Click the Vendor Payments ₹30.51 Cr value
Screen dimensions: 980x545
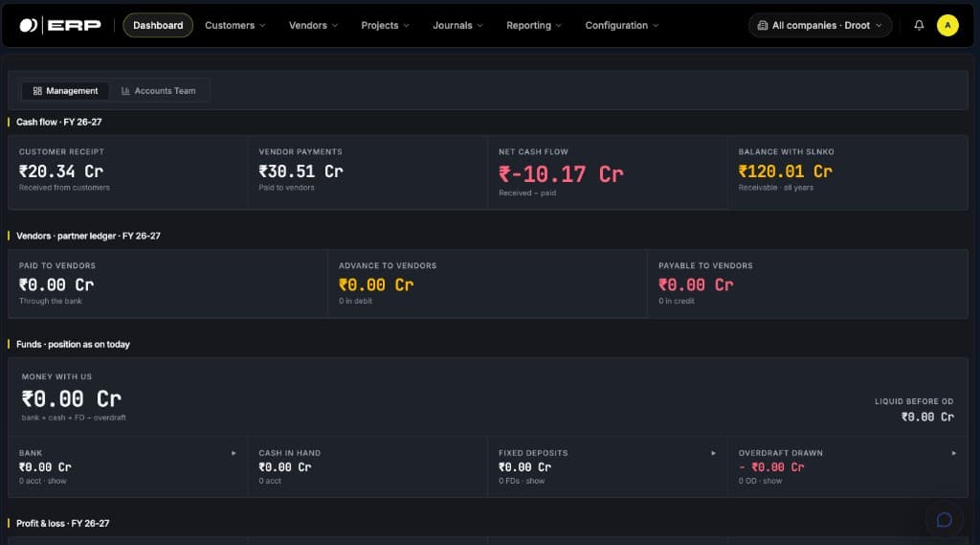coord(301,171)
